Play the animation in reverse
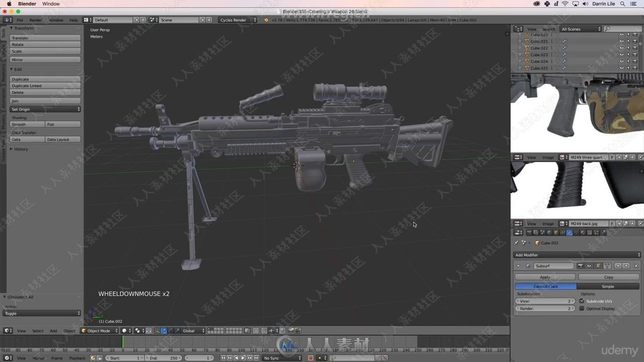 point(236,358)
